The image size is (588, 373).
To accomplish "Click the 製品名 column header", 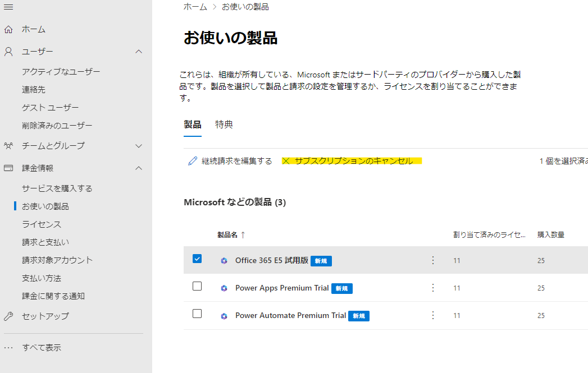I will (227, 235).
